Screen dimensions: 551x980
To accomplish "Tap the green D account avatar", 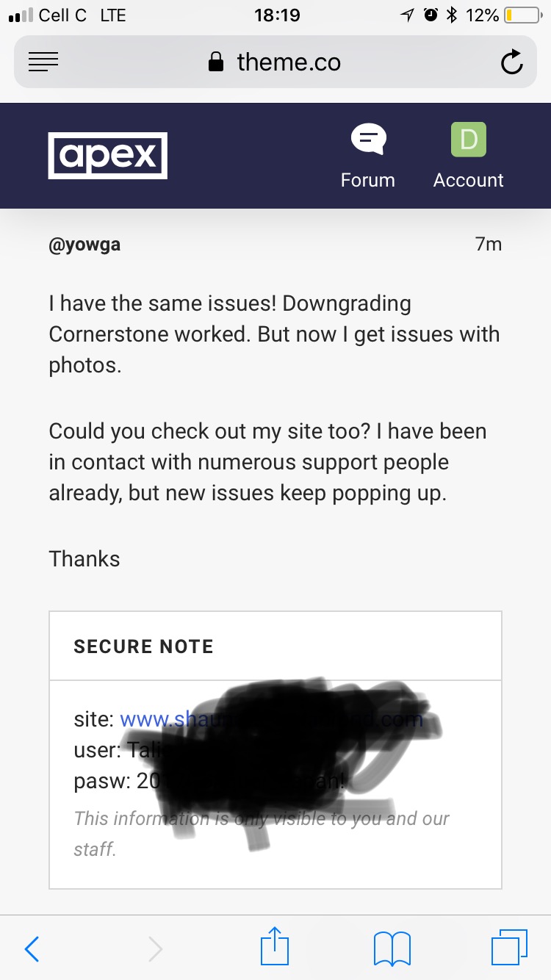I will pyautogui.click(x=469, y=139).
